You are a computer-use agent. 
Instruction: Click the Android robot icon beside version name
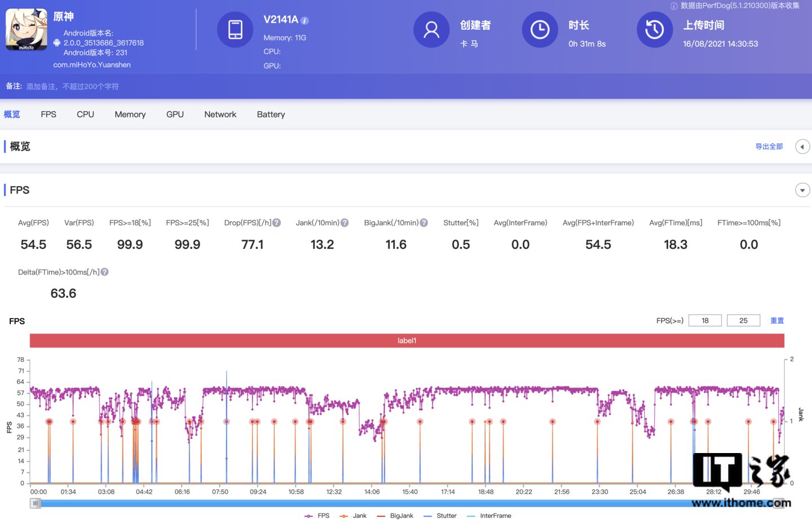tap(57, 43)
